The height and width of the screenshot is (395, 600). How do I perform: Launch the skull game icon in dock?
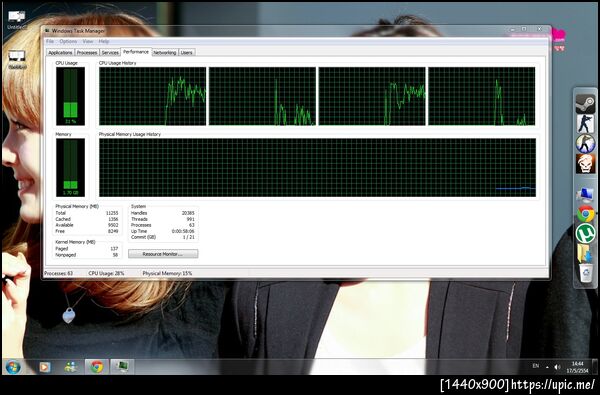tap(585, 163)
